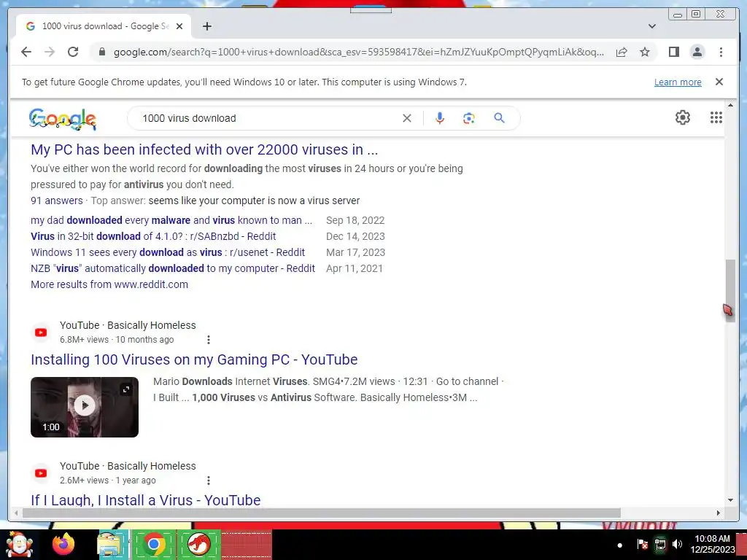This screenshot has width=747, height=560.
Task: Dismiss the Chrome update notification bar
Action: pyautogui.click(x=719, y=82)
